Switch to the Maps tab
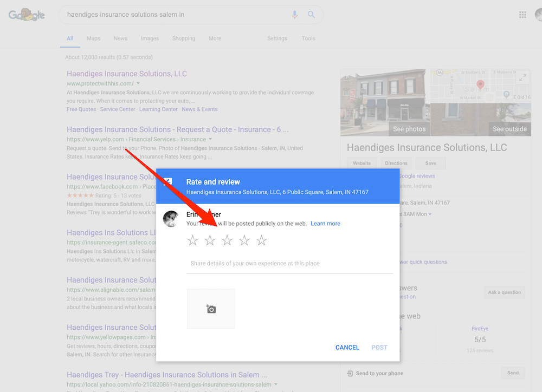The width and height of the screenshot is (542, 392). pos(93,38)
